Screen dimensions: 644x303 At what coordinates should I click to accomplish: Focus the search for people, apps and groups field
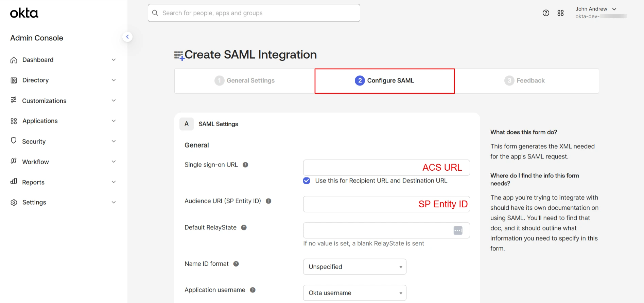click(x=254, y=13)
